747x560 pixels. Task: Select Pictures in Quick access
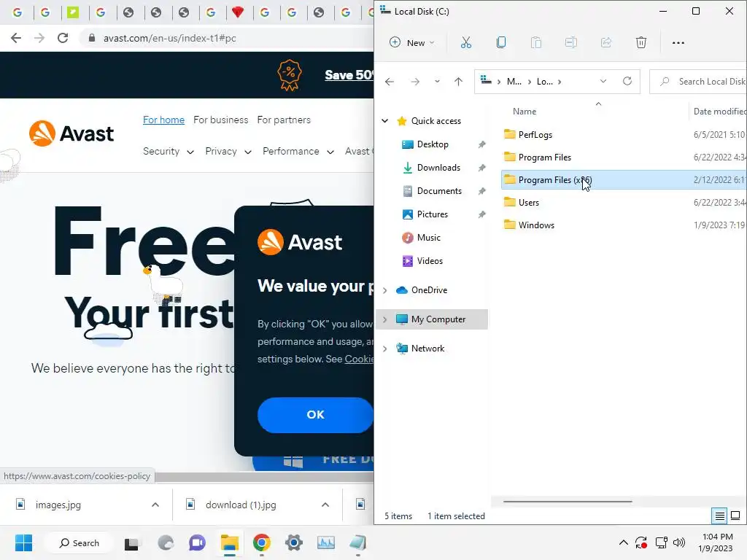[x=433, y=214]
